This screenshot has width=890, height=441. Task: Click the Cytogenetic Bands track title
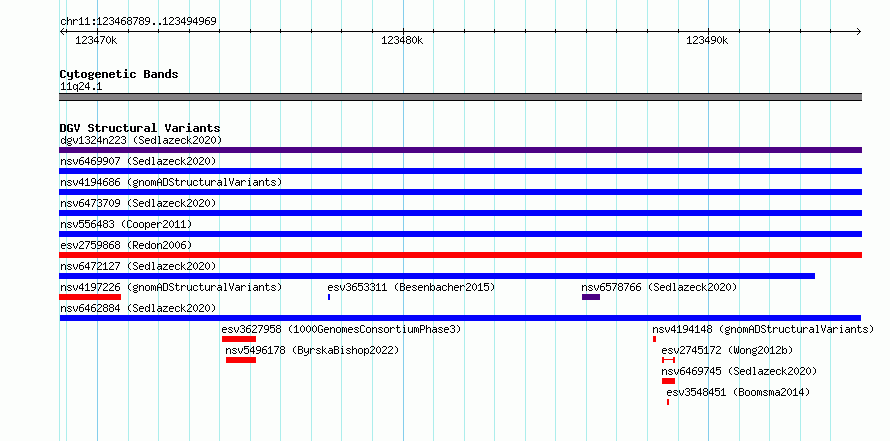tap(119, 74)
